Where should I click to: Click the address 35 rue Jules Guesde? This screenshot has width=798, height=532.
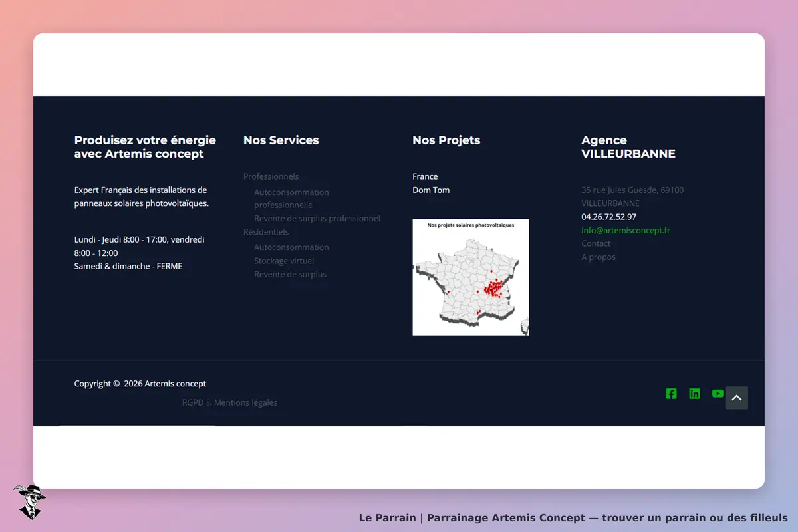(632, 196)
